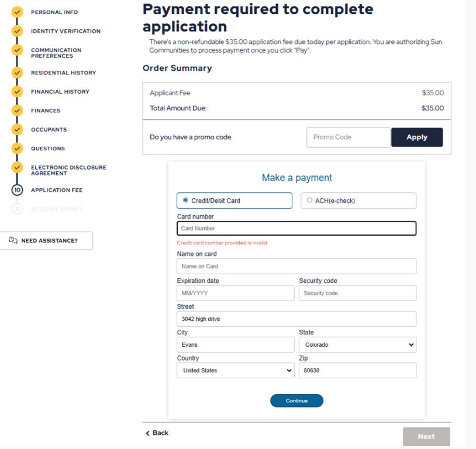Viewport: 476px width, 449px height.
Task: Click the Personal Info step checkmark icon
Action: point(17,12)
